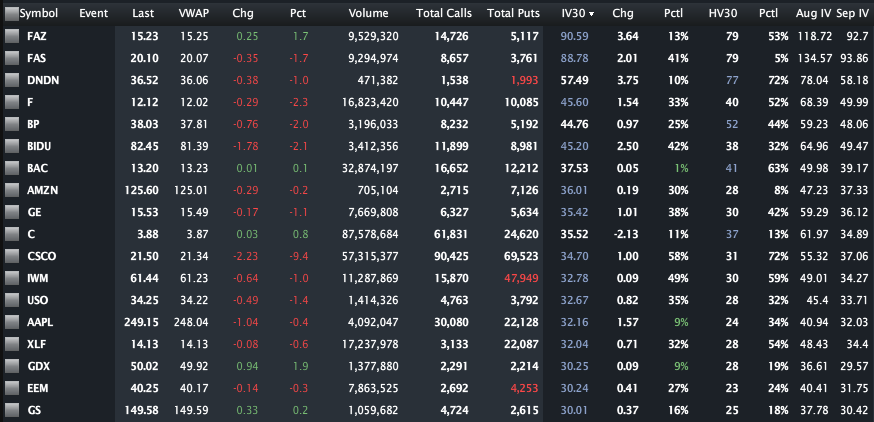Select the CSCO ticker symbol
Viewport: 874px width, 422px height.
pyautogui.click(x=41, y=256)
